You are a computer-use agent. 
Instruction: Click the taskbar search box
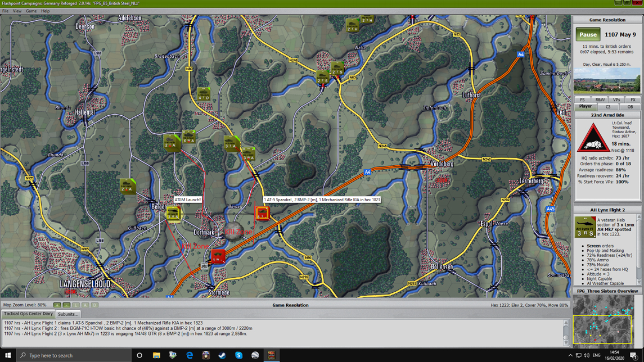pos(74,355)
